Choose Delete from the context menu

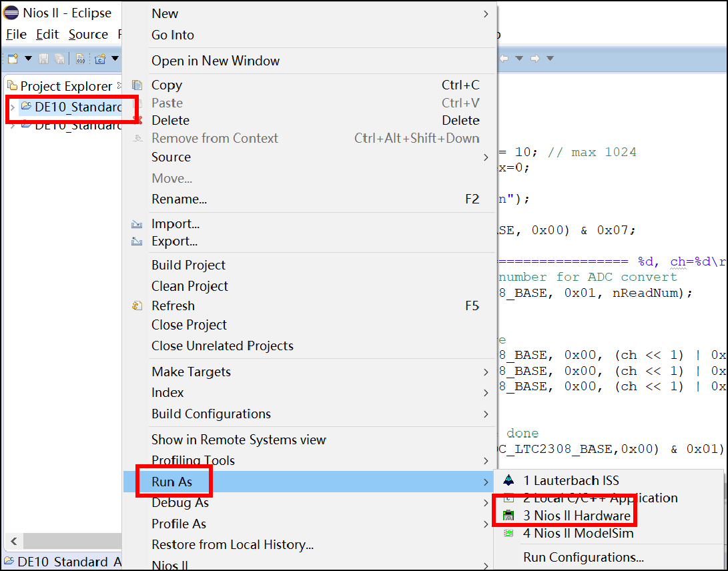point(310,120)
